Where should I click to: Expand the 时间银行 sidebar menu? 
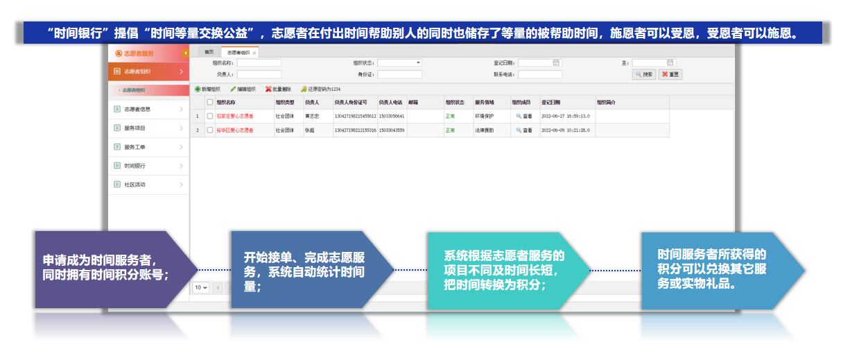(x=148, y=167)
